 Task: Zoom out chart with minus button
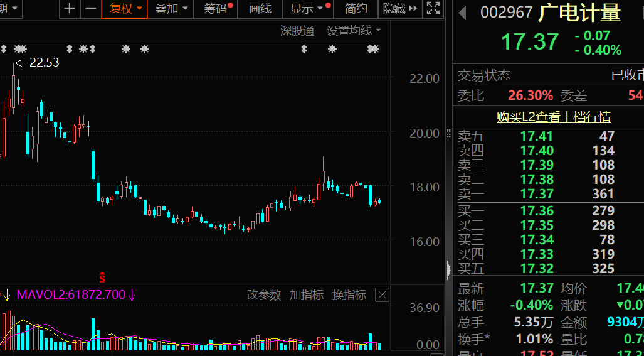[91, 9]
